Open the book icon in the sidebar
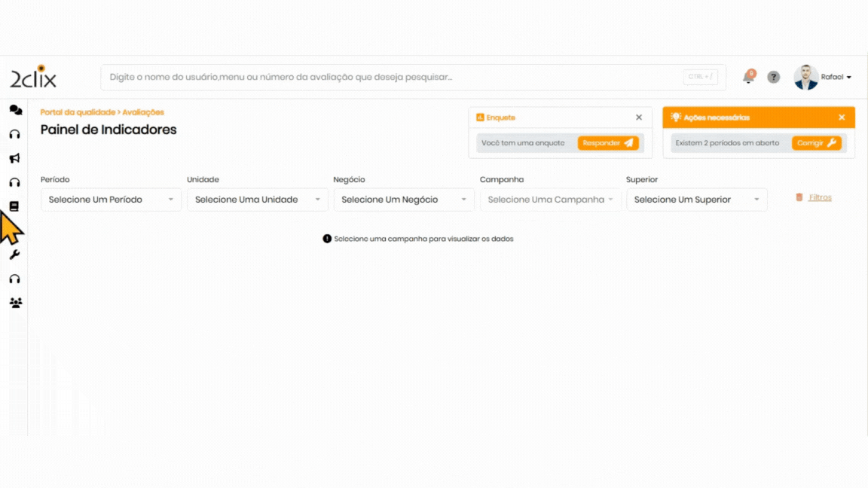Viewport: 868px width, 488px height. pos(14,206)
